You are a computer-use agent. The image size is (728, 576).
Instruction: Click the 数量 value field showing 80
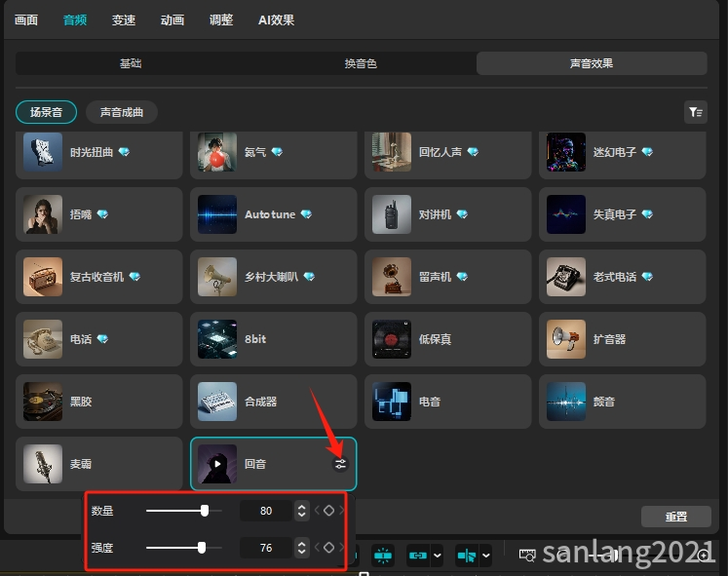click(x=266, y=511)
